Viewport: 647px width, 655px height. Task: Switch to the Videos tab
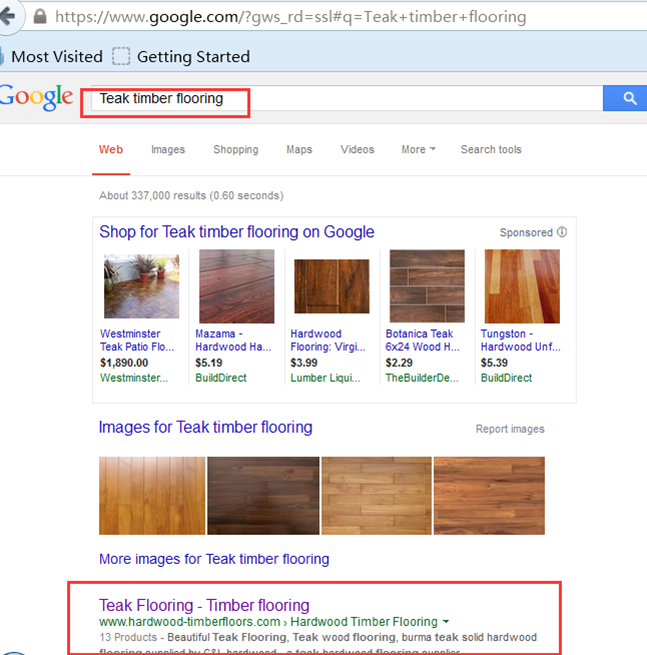coord(357,150)
